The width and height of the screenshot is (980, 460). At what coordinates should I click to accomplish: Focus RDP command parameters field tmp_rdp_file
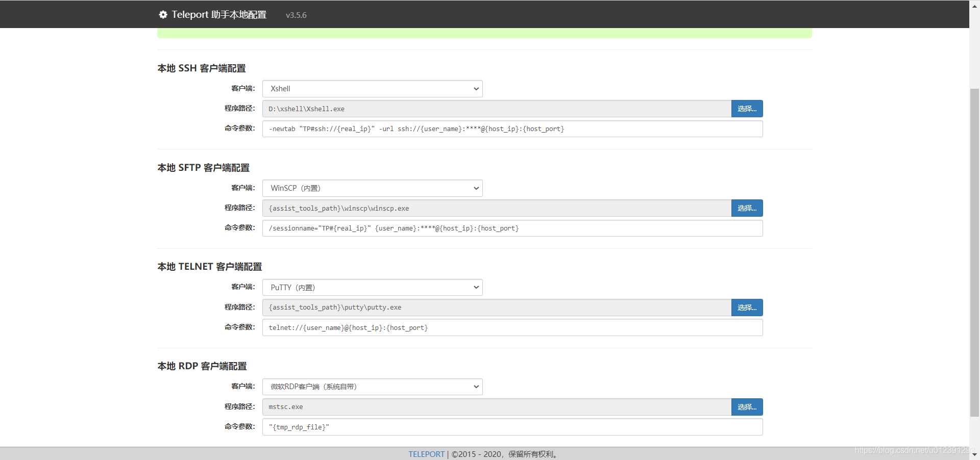point(512,427)
